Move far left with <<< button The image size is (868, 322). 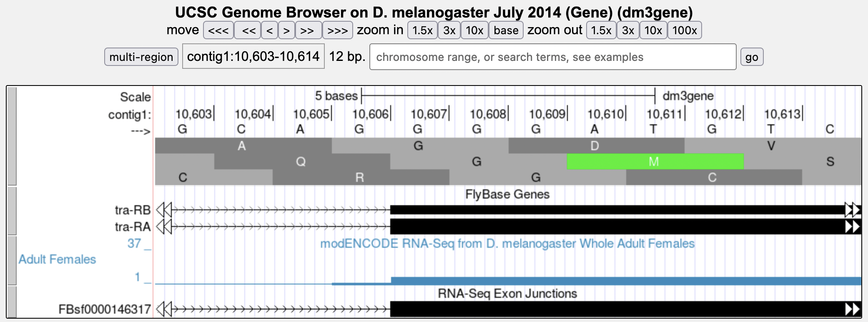(218, 30)
